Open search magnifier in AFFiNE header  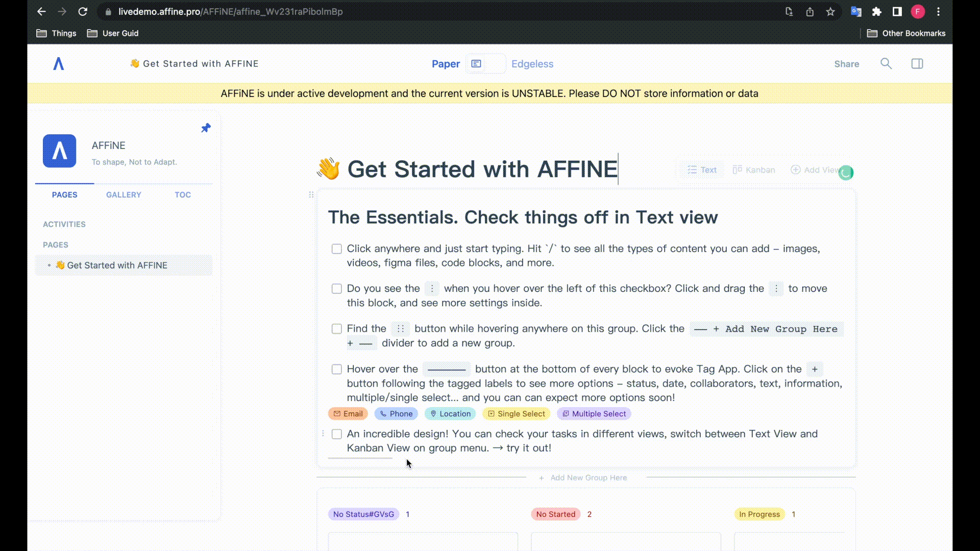click(x=886, y=64)
